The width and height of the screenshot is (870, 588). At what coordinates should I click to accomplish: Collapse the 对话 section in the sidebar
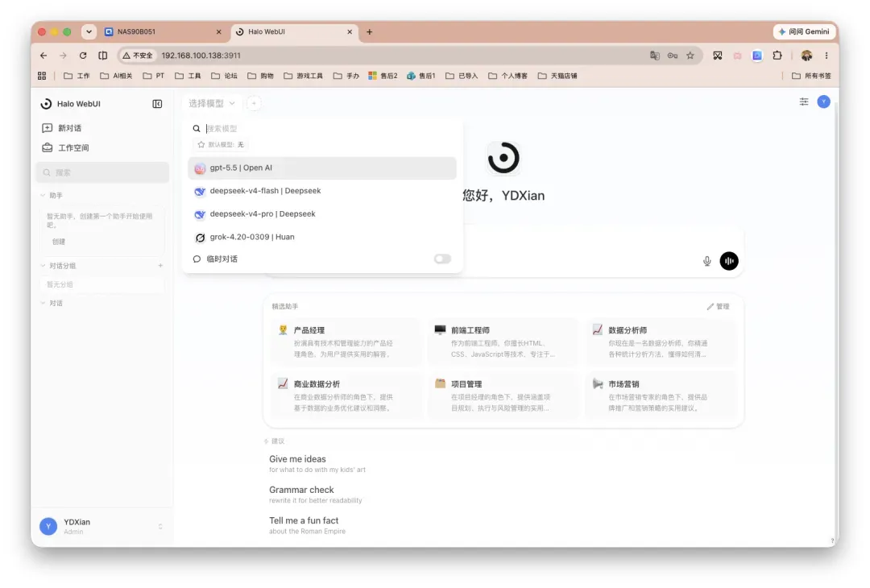point(51,303)
